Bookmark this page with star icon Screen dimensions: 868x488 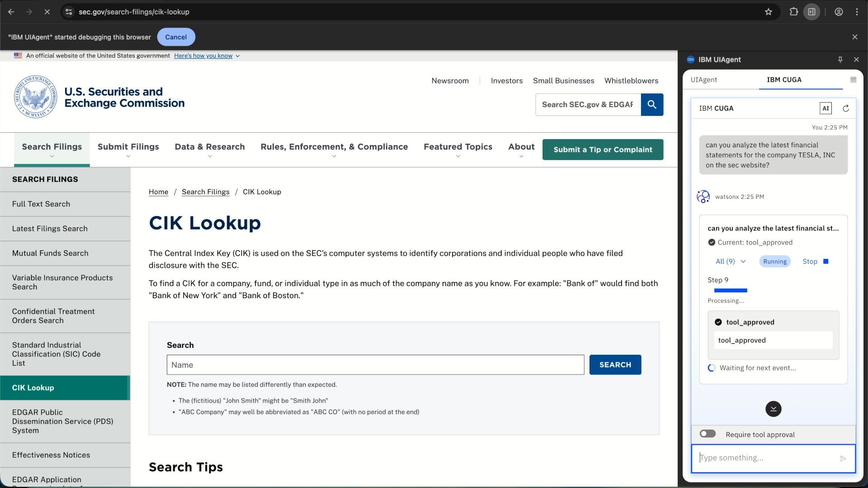point(769,12)
